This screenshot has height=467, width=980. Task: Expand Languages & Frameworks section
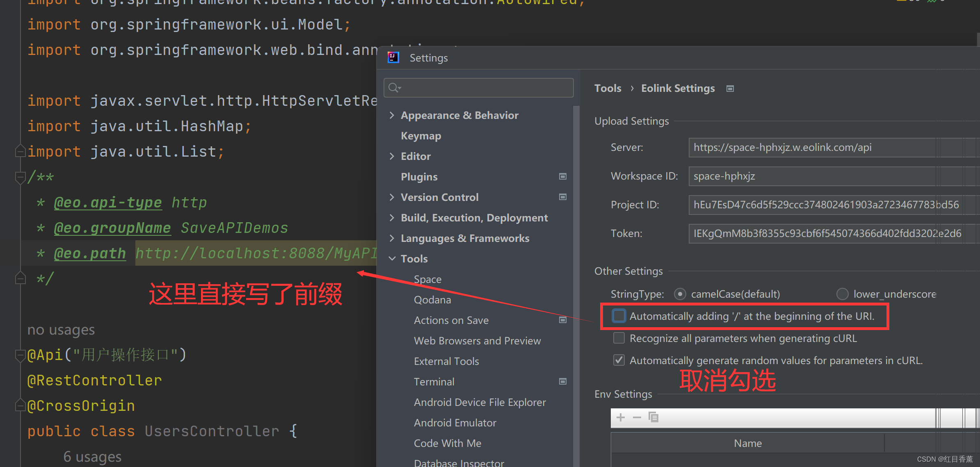coord(392,238)
